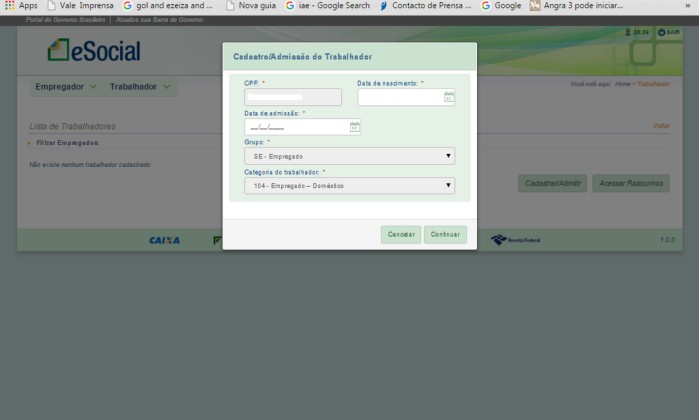The height and width of the screenshot is (420, 699).
Task: Open the Trabalhador menu
Action: (140, 87)
